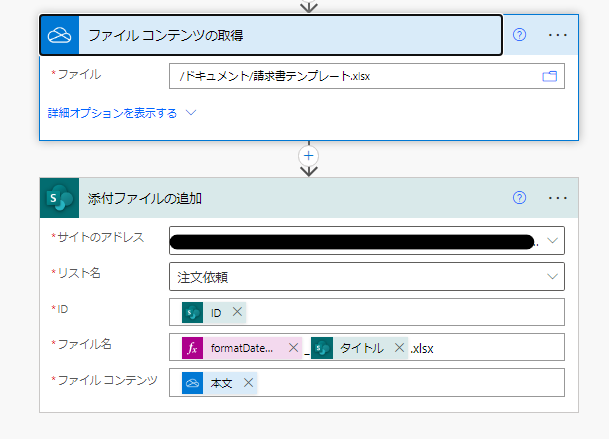Click the chevron beside 詳細オプションを表示する
The image size is (609, 439).
(x=191, y=113)
